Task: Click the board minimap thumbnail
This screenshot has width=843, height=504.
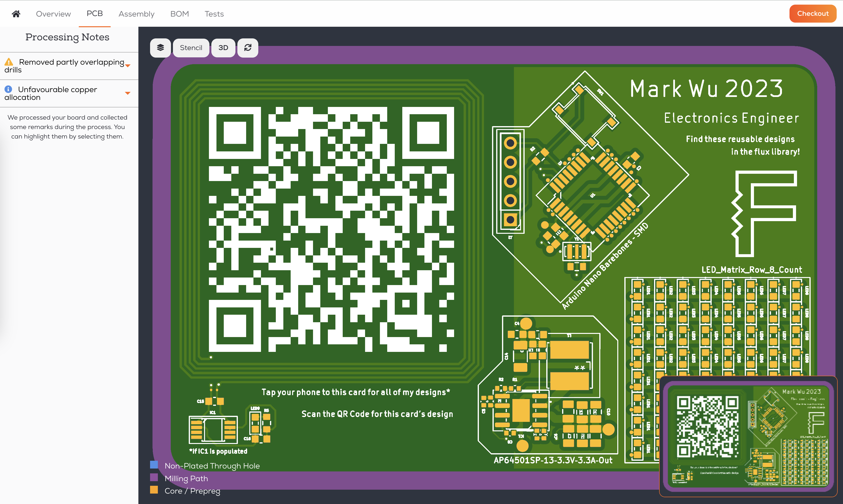Action: click(748, 436)
